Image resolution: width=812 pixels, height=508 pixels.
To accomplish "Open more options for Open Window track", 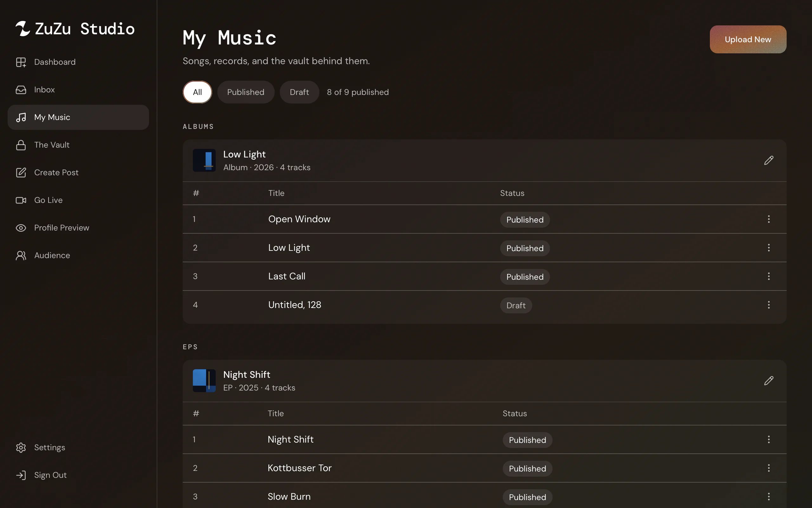I will click(769, 219).
